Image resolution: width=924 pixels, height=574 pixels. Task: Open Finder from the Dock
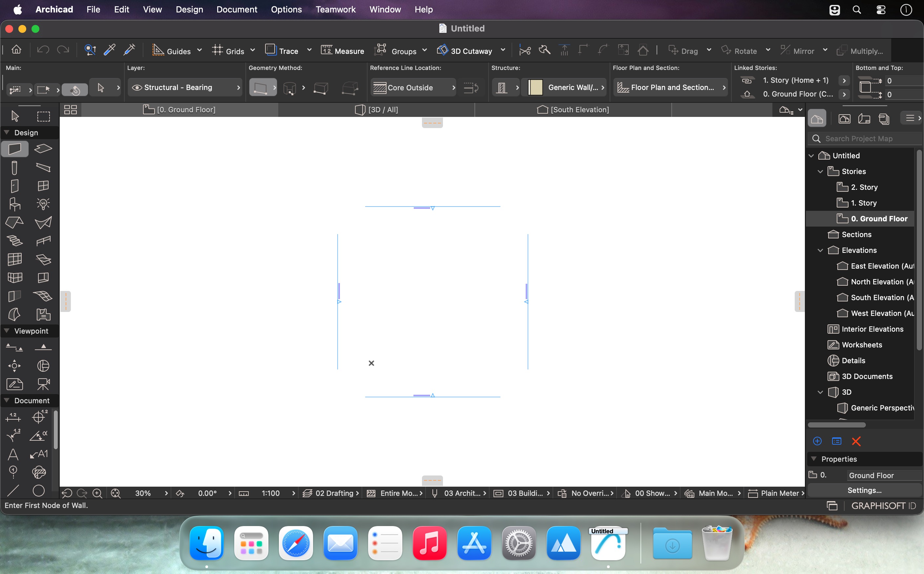point(206,543)
